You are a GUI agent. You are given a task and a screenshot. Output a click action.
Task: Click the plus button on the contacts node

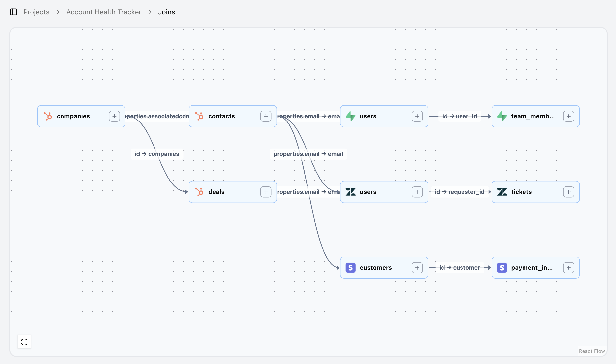tap(266, 116)
